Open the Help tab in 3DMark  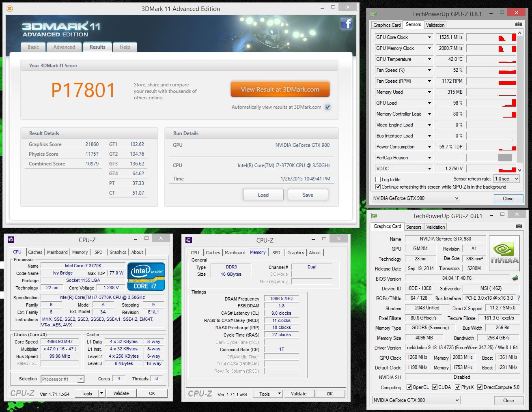click(x=125, y=47)
